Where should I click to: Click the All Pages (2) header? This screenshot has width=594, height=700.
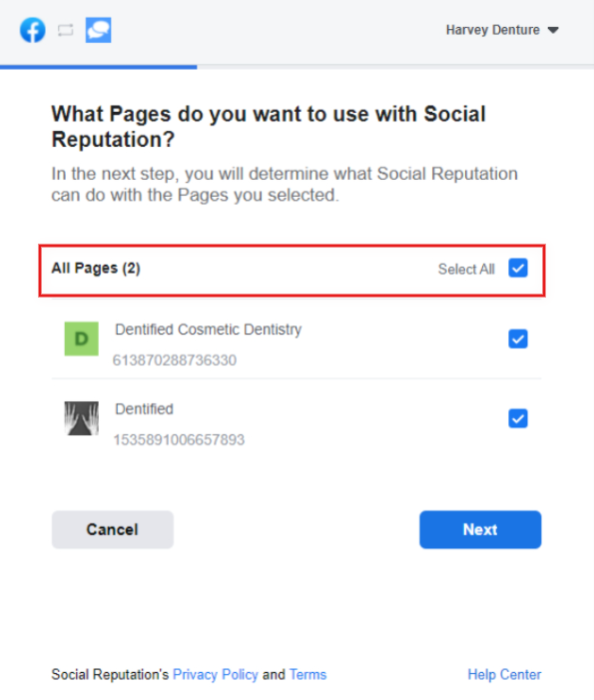[x=96, y=269]
